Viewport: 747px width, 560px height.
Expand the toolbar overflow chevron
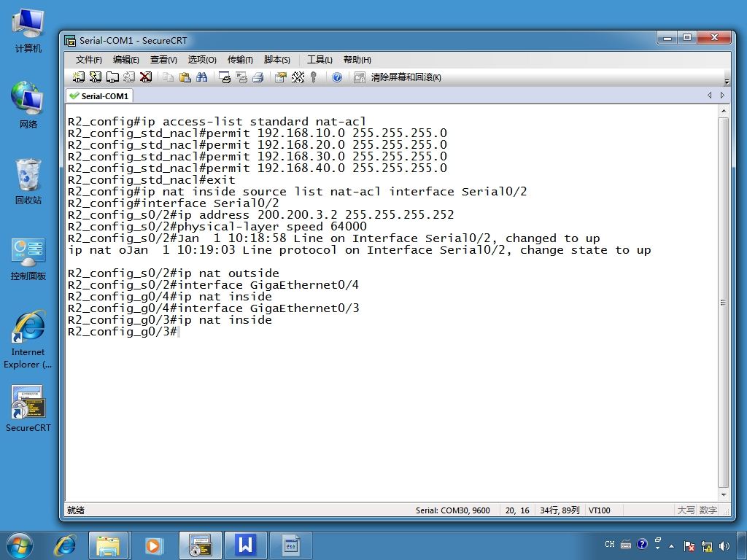pos(727,82)
